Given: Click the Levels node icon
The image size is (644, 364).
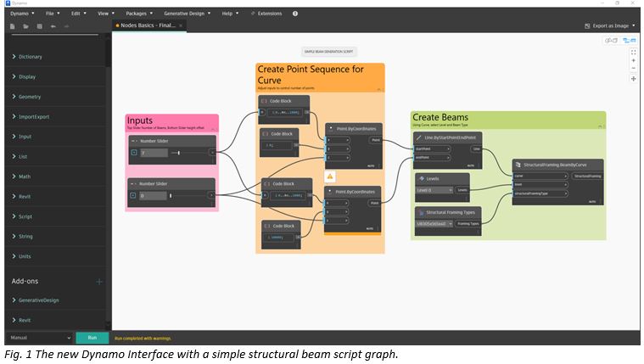Looking at the screenshot, I should pyautogui.click(x=422, y=179).
